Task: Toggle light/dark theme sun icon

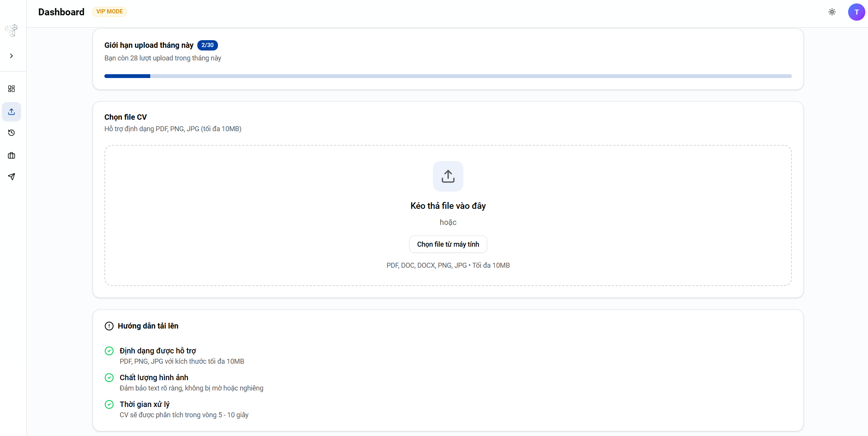Action: pyautogui.click(x=832, y=12)
